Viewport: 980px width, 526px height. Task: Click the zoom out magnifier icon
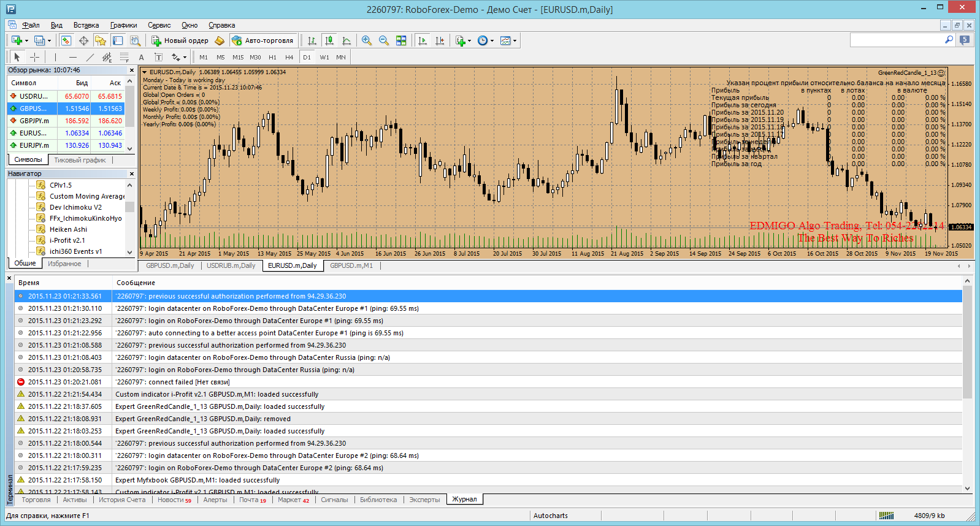tap(384, 40)
